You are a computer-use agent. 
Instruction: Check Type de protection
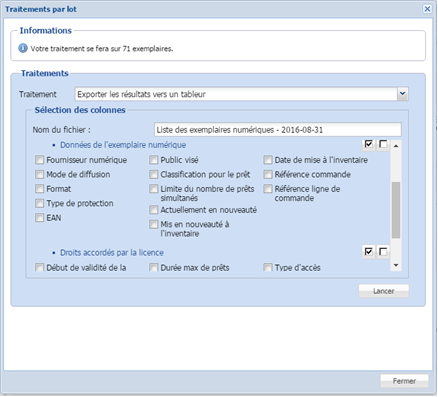pos(40,203)
